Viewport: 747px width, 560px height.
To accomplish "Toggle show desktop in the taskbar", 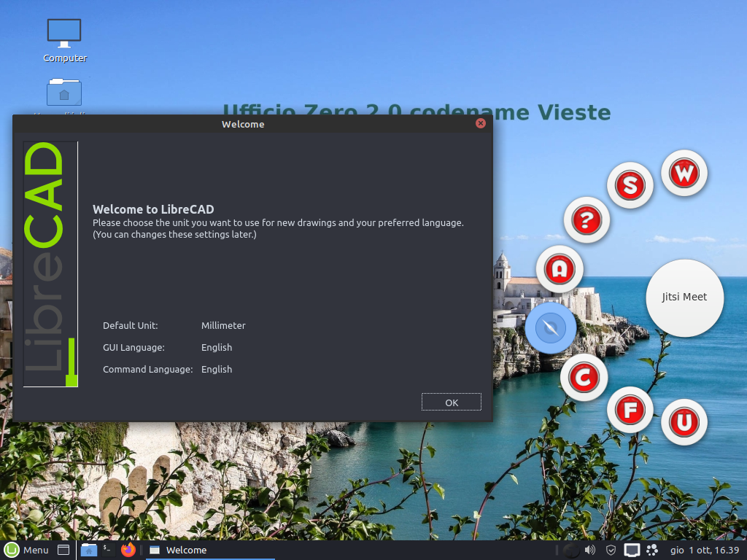I will tap(63, 550).
